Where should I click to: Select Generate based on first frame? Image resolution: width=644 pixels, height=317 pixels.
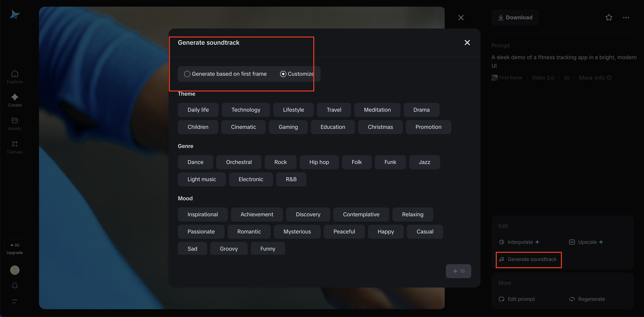click(187, 74)
